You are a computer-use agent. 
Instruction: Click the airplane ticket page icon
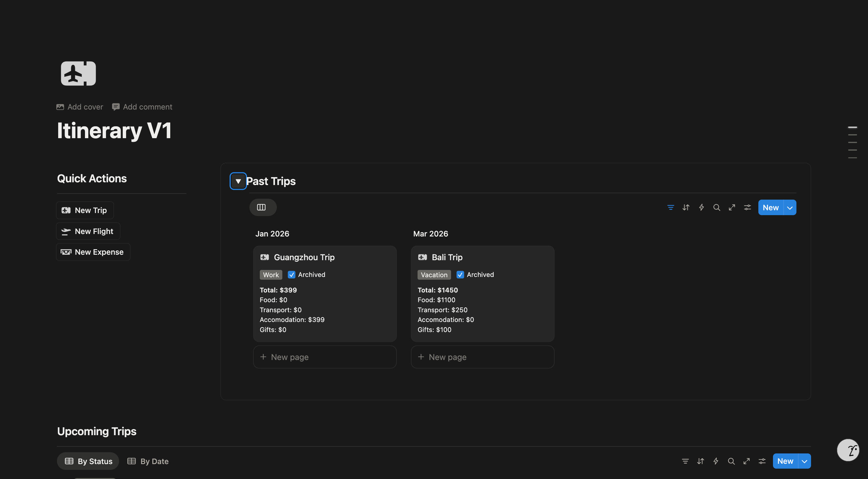click(78, 73)
